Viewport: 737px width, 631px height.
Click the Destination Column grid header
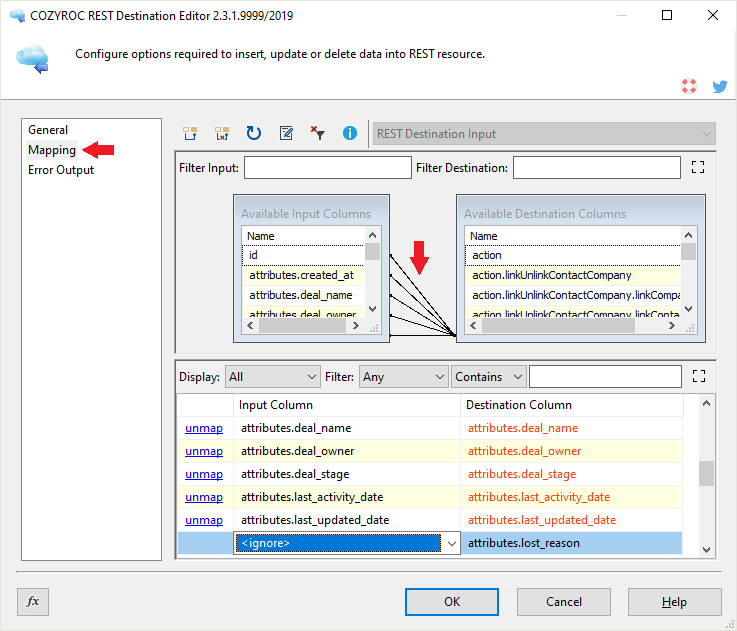572,405
